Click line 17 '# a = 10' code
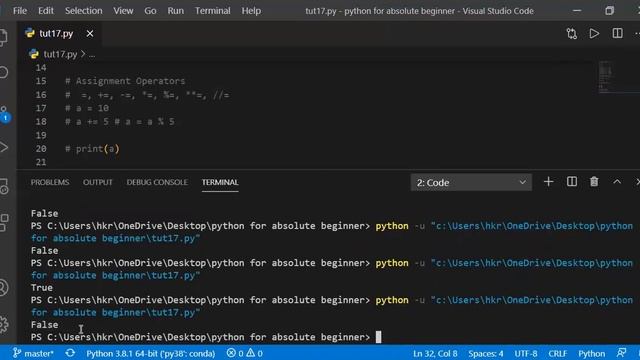 (x=87, y=108)
